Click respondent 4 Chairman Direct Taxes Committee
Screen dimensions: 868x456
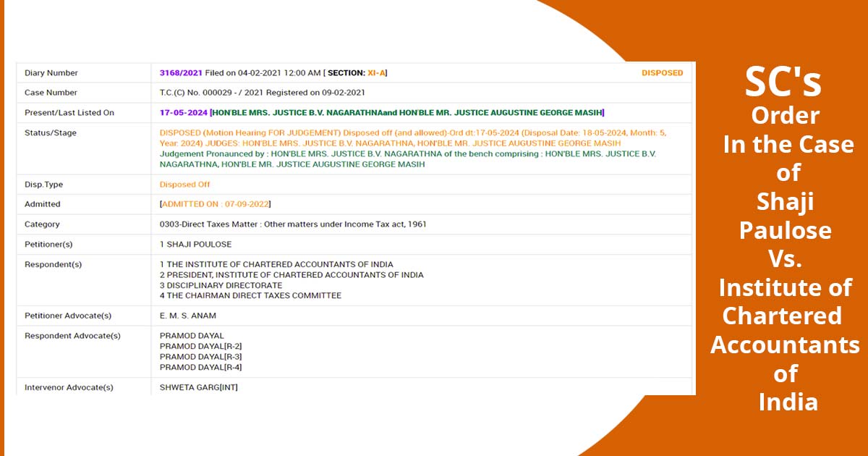(250, 295)
